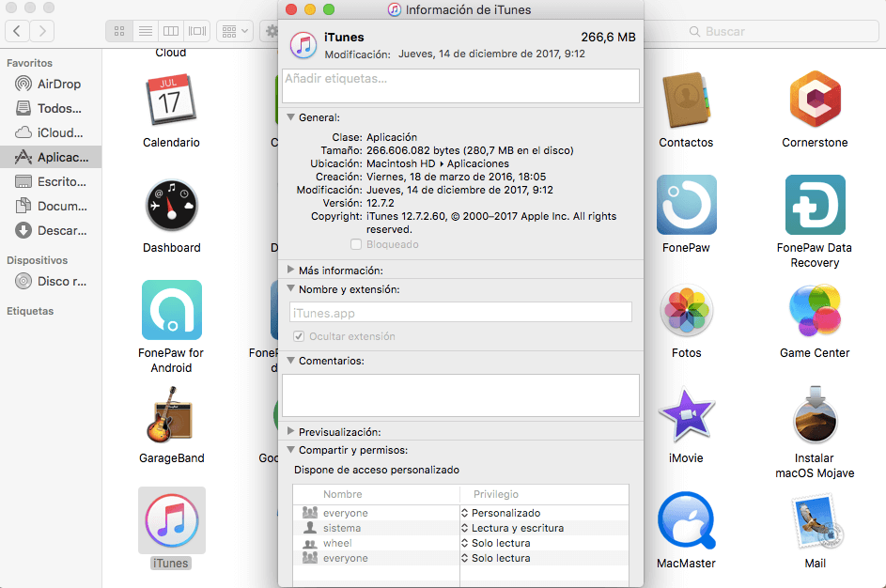
Task: Collapse the Compartir y permisos section
Action: point(290,450)
